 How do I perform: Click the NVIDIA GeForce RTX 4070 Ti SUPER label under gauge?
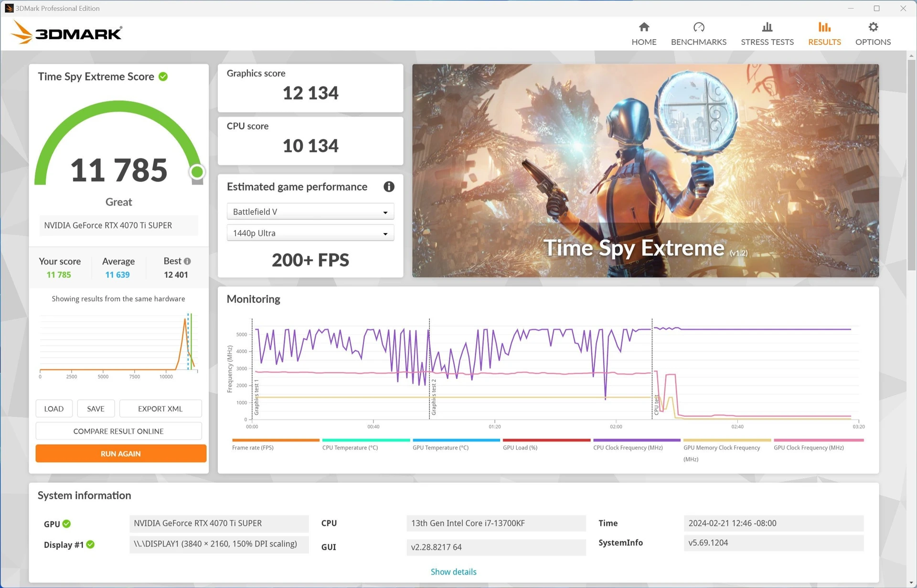pyautogui.click(x=118, y=225)
